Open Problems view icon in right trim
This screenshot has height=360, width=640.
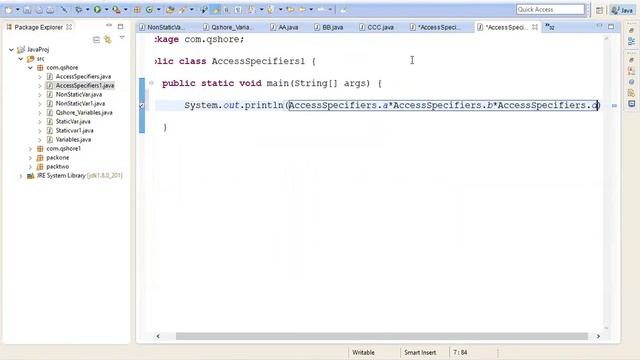tap(631, 71)
